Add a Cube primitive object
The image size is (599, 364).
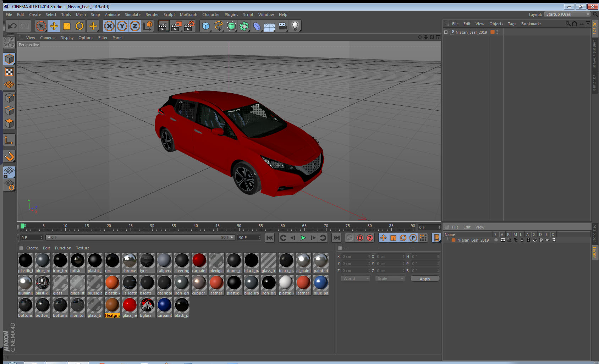[206, 26]
